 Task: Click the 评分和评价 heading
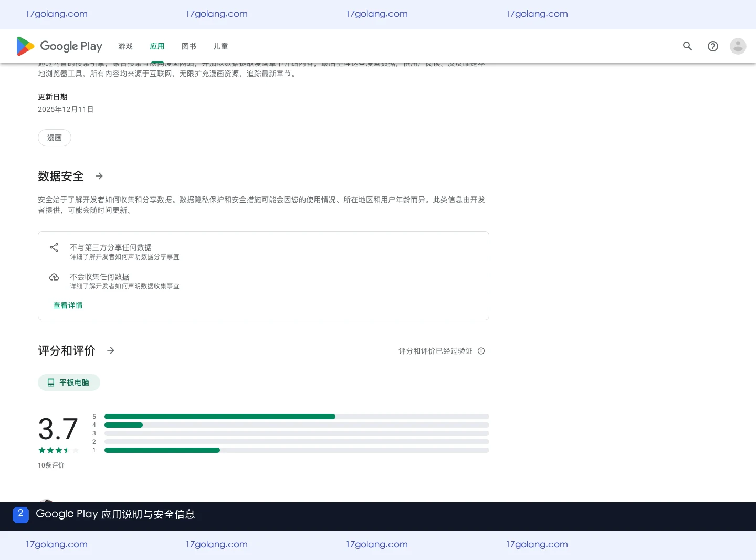(x=67, y=350)
